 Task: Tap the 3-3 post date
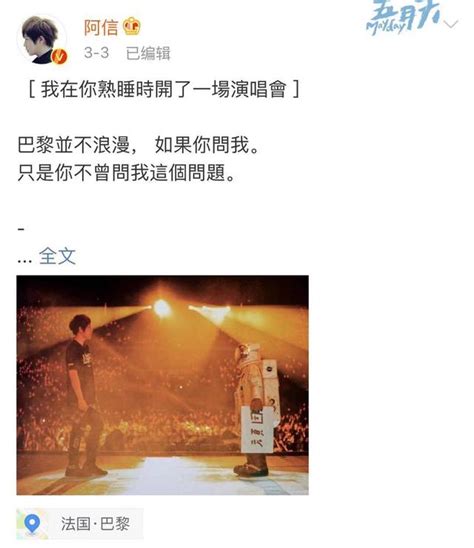[96, 53]
